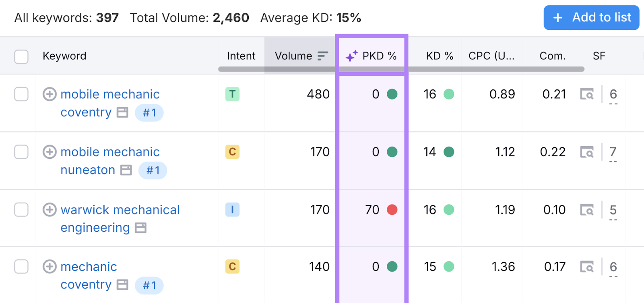Click the sort icon in Volume column

[323, 56]
